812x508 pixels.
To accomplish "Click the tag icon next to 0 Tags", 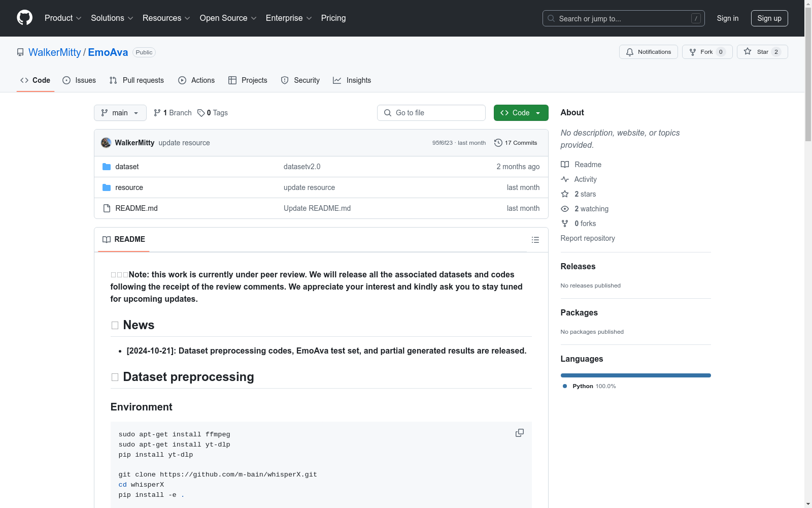I will pyautogui.click(x=201, y=113).
